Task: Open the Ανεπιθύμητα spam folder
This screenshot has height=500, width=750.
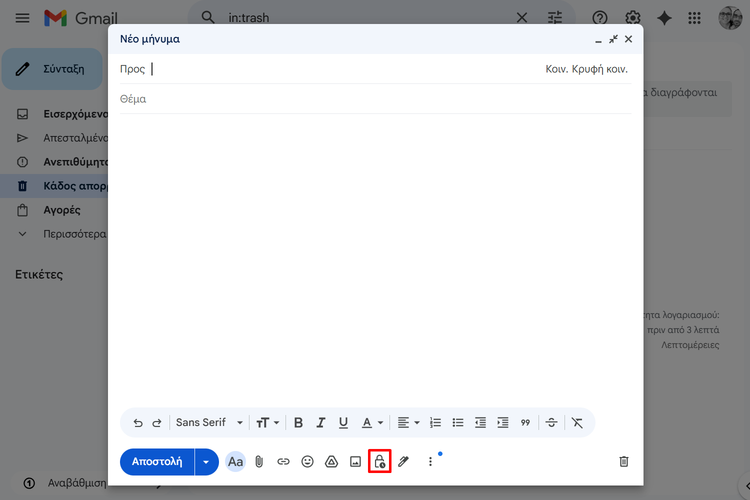Action: 55,162
